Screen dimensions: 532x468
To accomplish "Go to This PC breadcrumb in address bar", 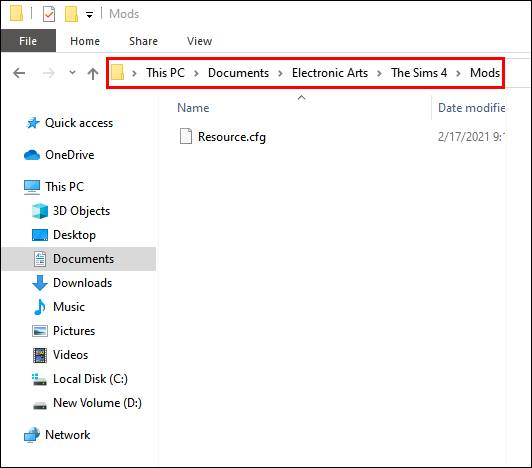I will pos(166,73).
